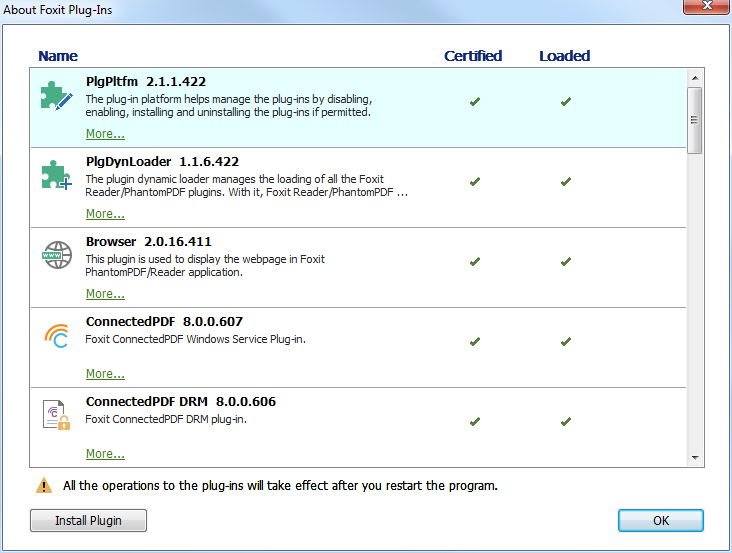Image resolution: width=732 pixels, height=553 pixels.
Task: Click the Browser plugin webpage description text
Action: pos(205,266)
